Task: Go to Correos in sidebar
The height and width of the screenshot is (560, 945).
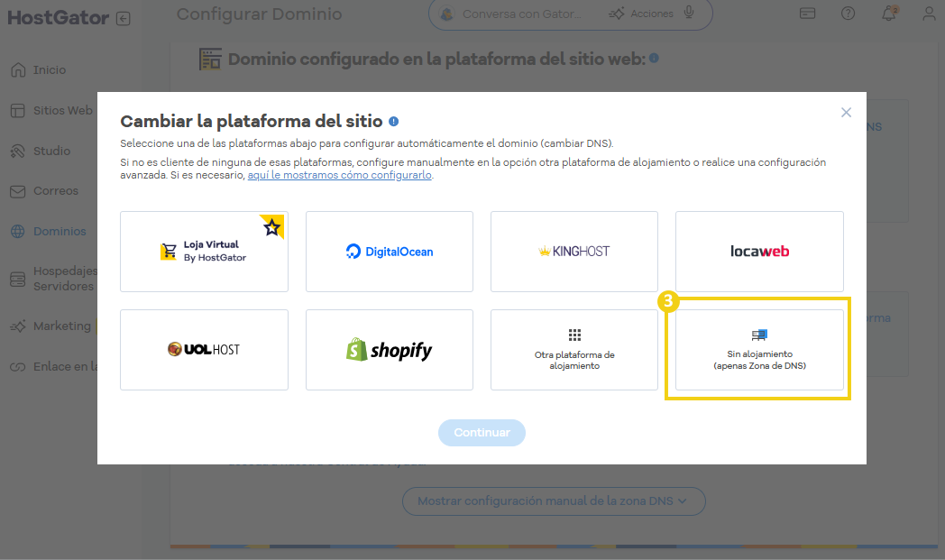Action: point(56,191)
